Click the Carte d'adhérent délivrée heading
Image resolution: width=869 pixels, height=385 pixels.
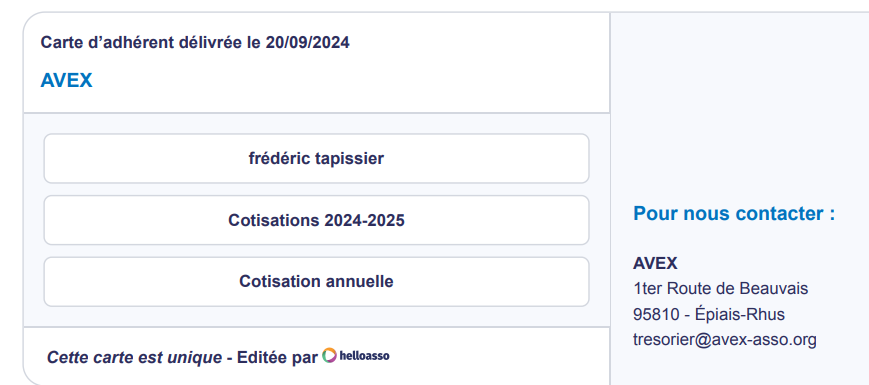pos(195,42)
